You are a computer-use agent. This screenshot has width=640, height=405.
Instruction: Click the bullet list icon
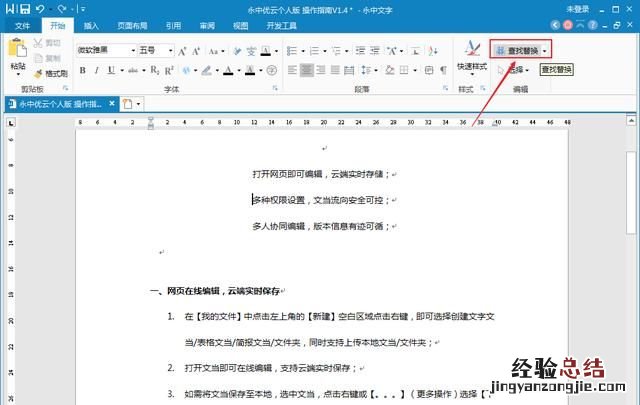291,51
